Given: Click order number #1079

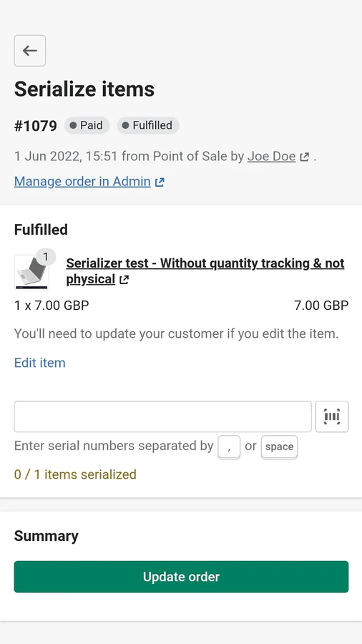Looking at the screenshot, I should [x=36, y=126].
